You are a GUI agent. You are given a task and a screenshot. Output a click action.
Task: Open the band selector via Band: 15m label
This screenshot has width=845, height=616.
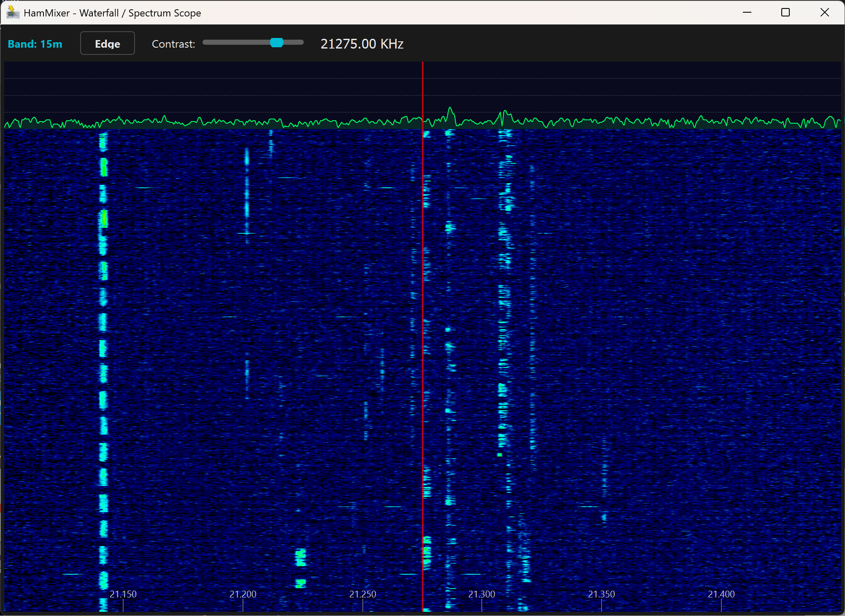[35, 43]
